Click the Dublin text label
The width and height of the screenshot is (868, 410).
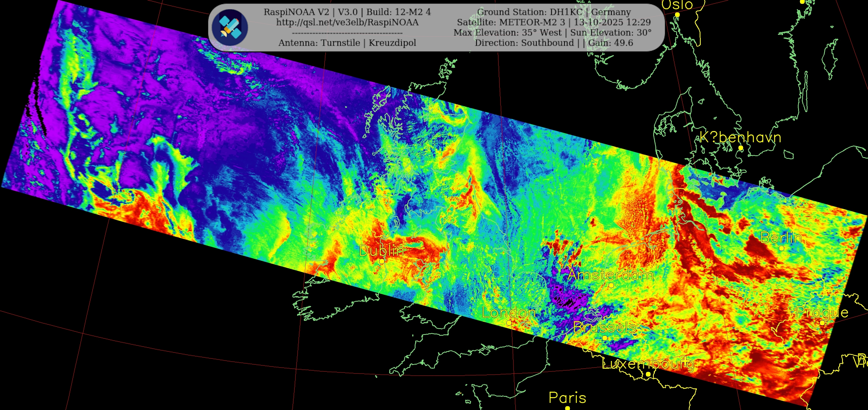[382, 251]
